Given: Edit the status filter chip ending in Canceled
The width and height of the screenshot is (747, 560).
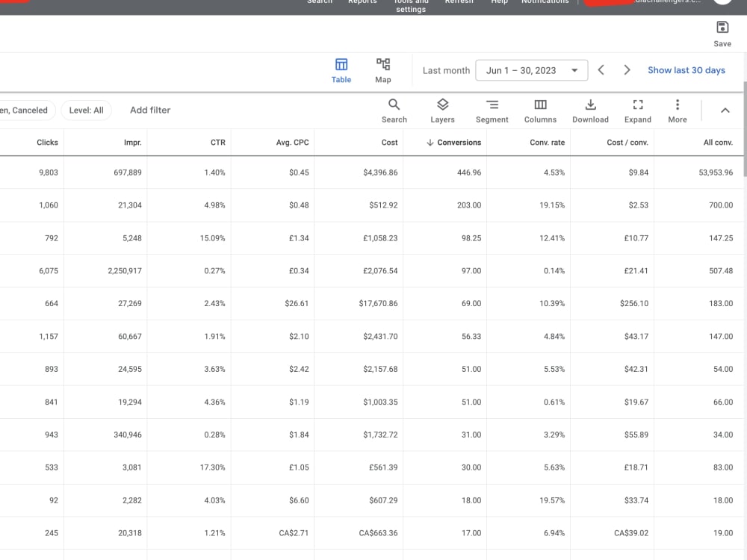Looking at the screenshot, I should (27, 110).
